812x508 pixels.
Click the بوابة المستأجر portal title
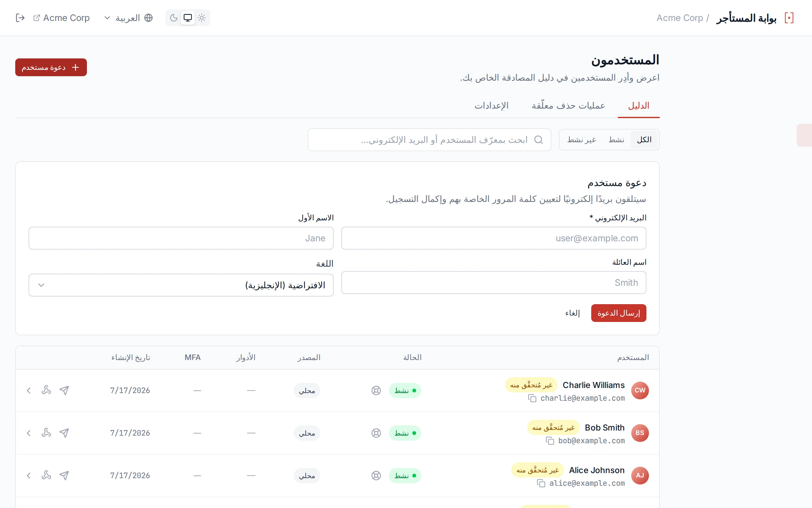coord(746,18)
